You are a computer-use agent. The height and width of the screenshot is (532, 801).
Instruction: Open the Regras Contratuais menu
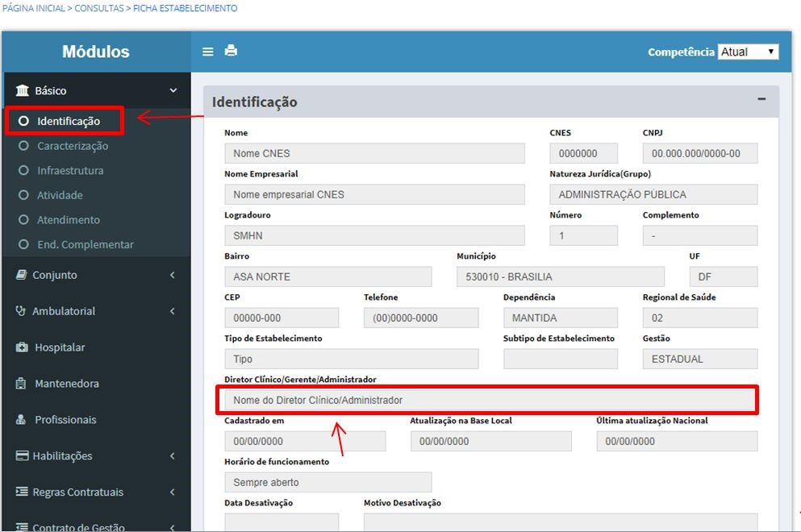coord(77,493)
